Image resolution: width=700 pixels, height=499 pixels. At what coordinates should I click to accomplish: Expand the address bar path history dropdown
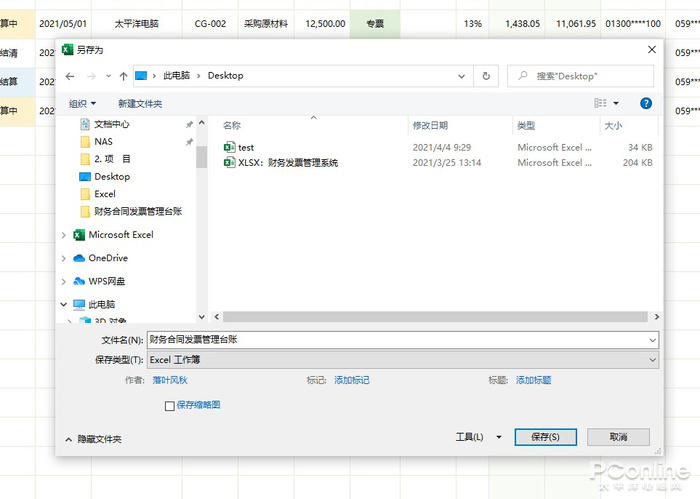tap(462, 76)
